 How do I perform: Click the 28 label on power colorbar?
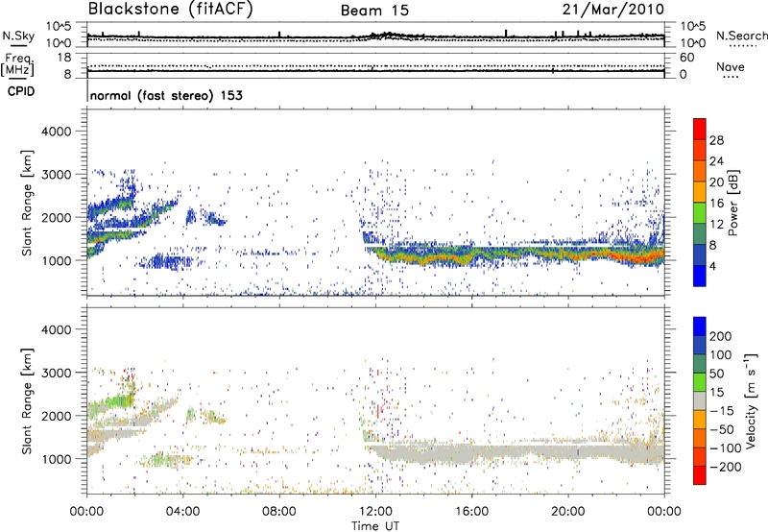click(716, 140)
